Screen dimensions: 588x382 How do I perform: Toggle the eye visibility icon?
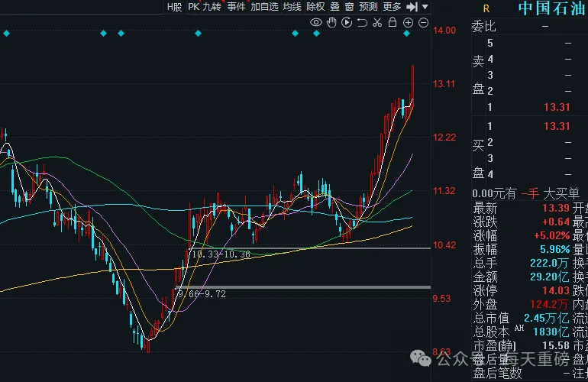[x=316, y=22]
